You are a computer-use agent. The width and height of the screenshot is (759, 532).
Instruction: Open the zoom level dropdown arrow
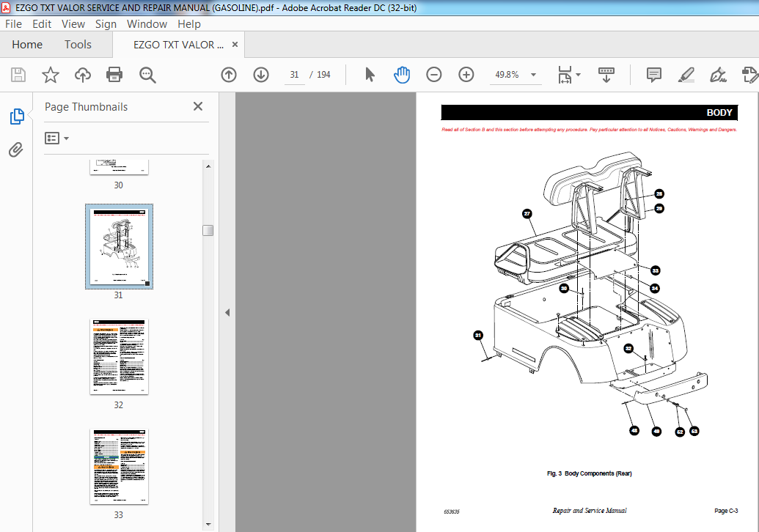533,75
